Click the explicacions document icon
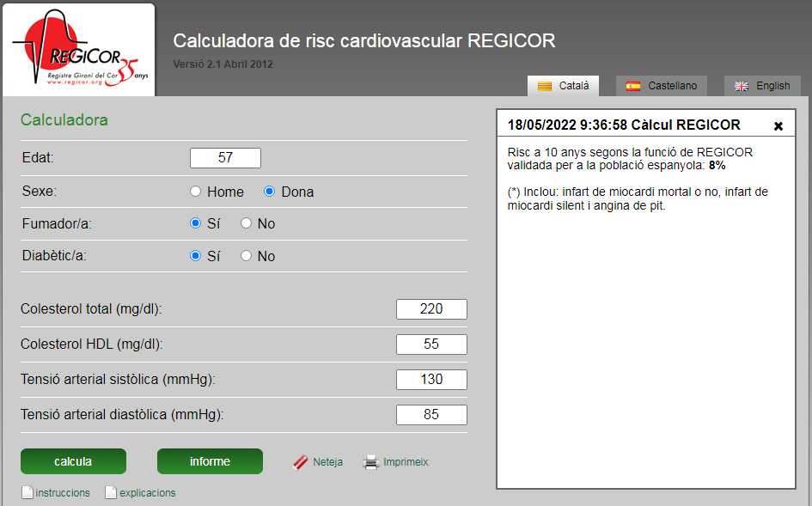The image size is (812, 506). 110,493
